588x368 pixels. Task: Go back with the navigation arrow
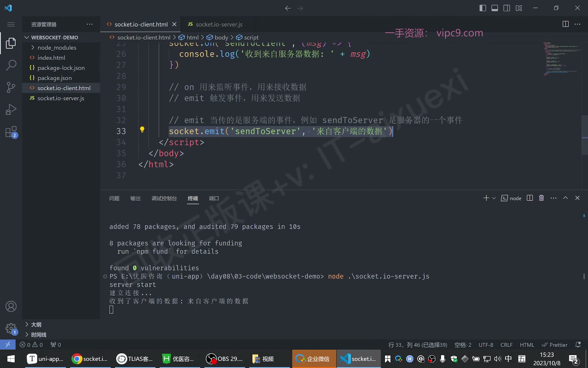click(288, 8)
